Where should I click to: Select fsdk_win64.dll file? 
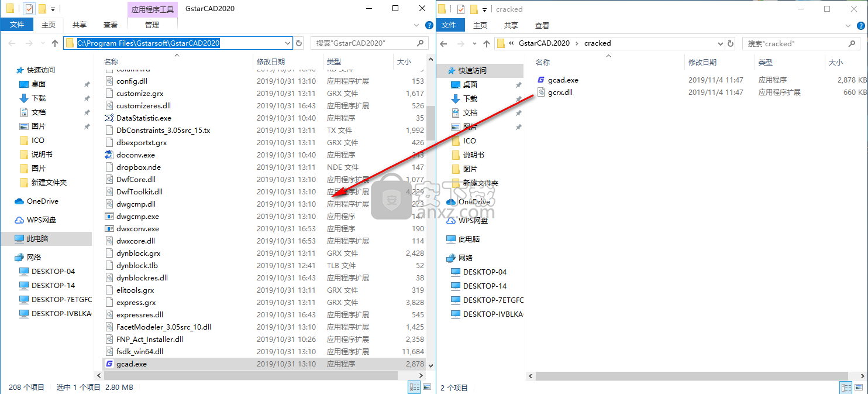point(140,352)
